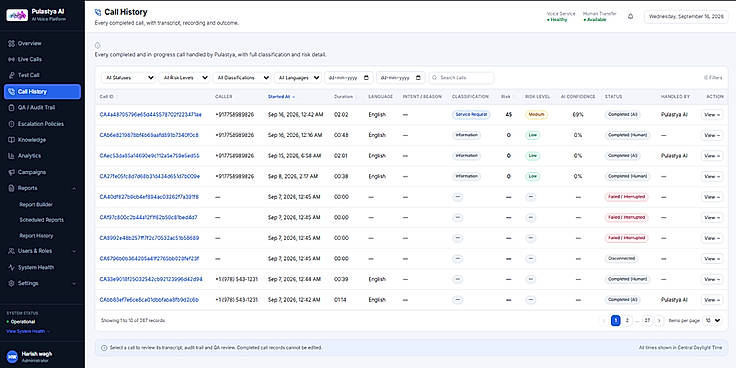
Task: Open the items per page dropdown
Action: 712,321
